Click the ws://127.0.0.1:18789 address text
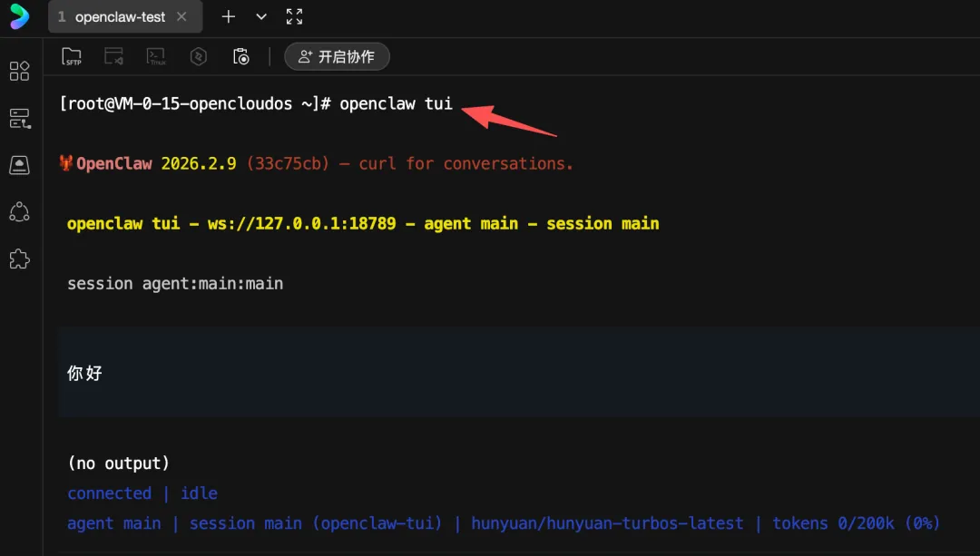The height and width of the screenshot is (556, 980). point(302,224)
